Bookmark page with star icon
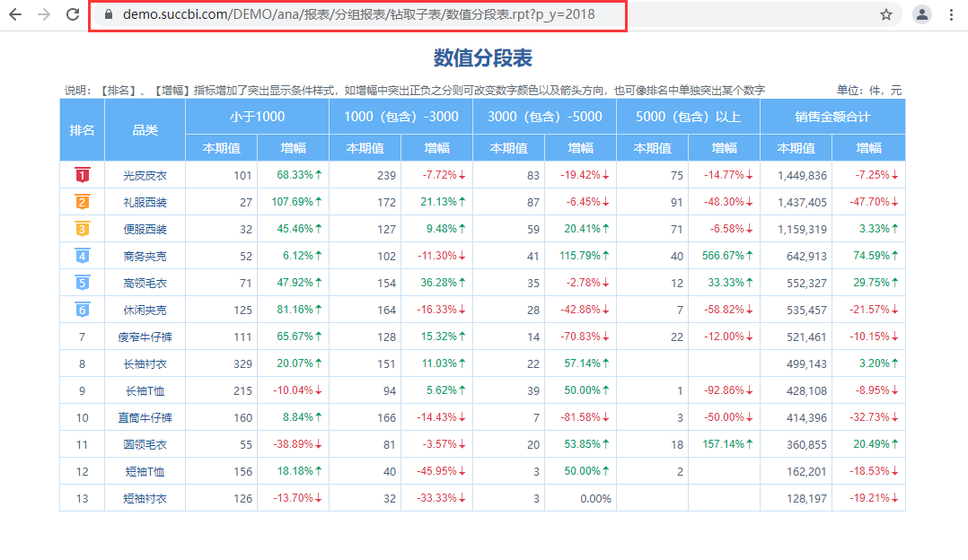The height and width of the screenshot is (560, 968). [886, 14]
